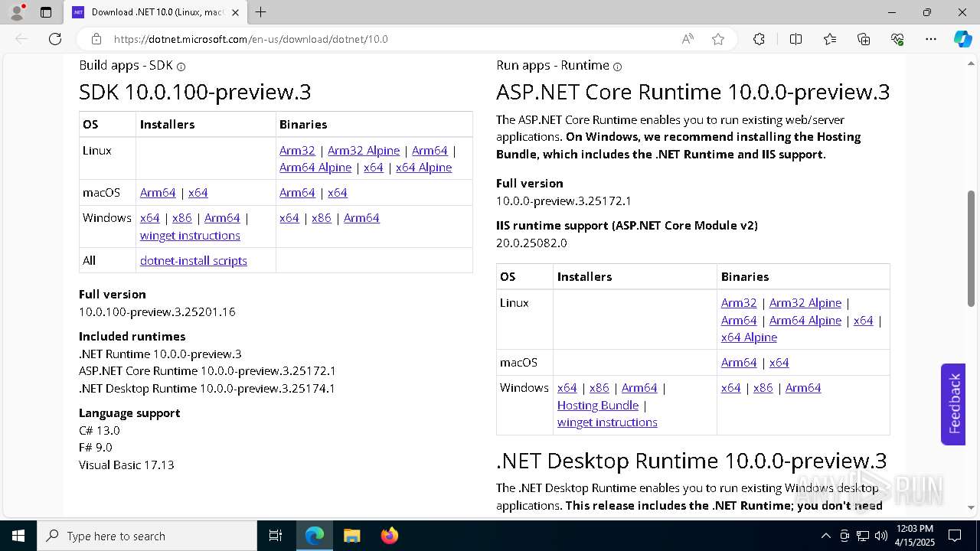The image size is (980, 551).
Task: Download ASP.NET Runtime Linux x64 Alpine
Action: tap(749, 337)
